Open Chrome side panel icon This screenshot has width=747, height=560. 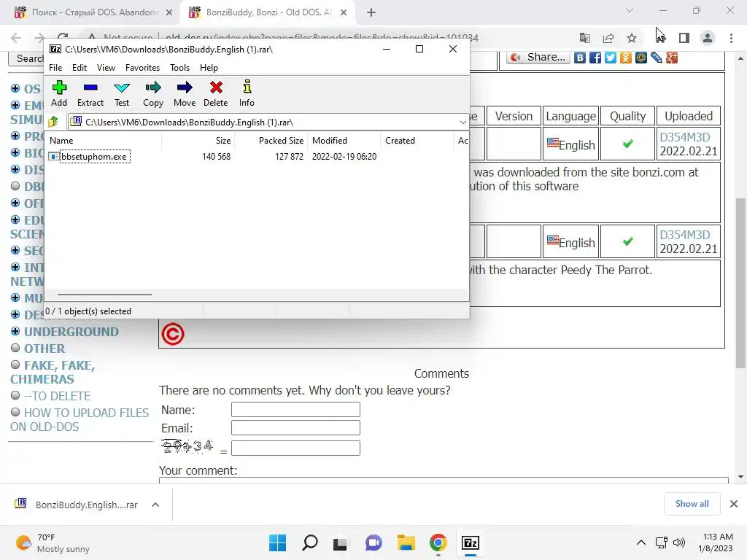point(684,38)
